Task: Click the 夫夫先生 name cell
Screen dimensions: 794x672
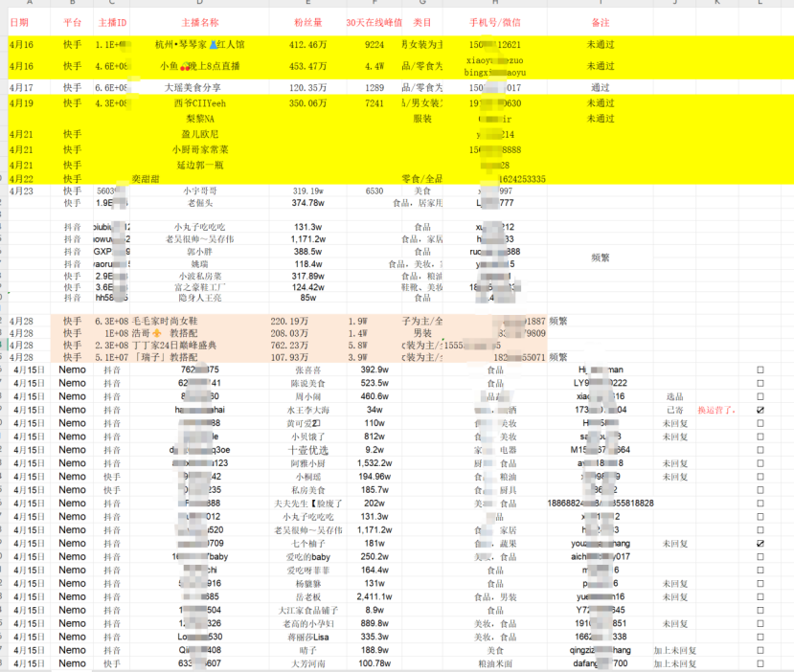Action: click(x=307, y=504)
